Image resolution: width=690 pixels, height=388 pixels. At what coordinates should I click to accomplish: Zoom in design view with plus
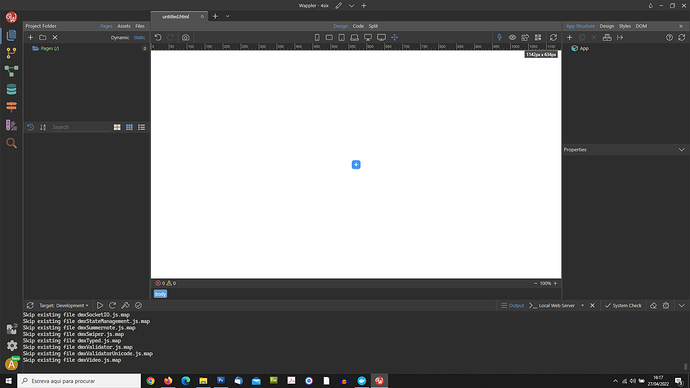pos(555,283)
